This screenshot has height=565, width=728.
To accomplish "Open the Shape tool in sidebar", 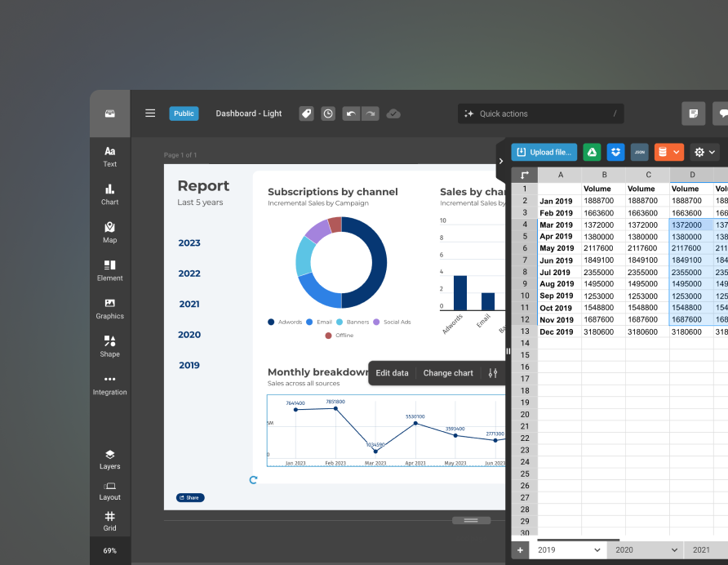I will [x=109, y=347].
